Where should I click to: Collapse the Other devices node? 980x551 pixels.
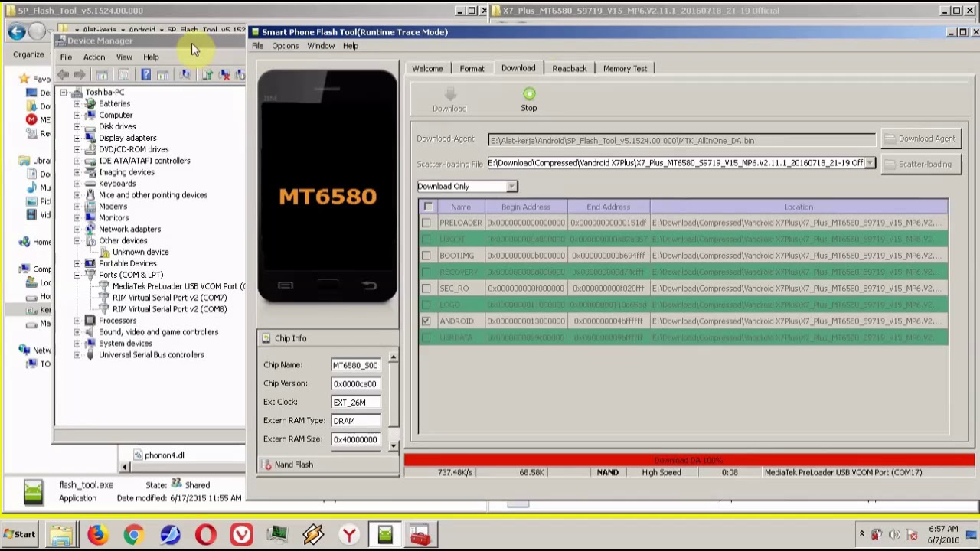point(77,240)
